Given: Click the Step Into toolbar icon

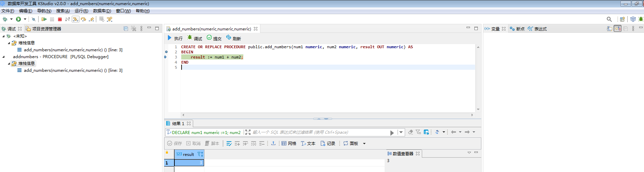Looking at the screenshot, I should (75, 19).
